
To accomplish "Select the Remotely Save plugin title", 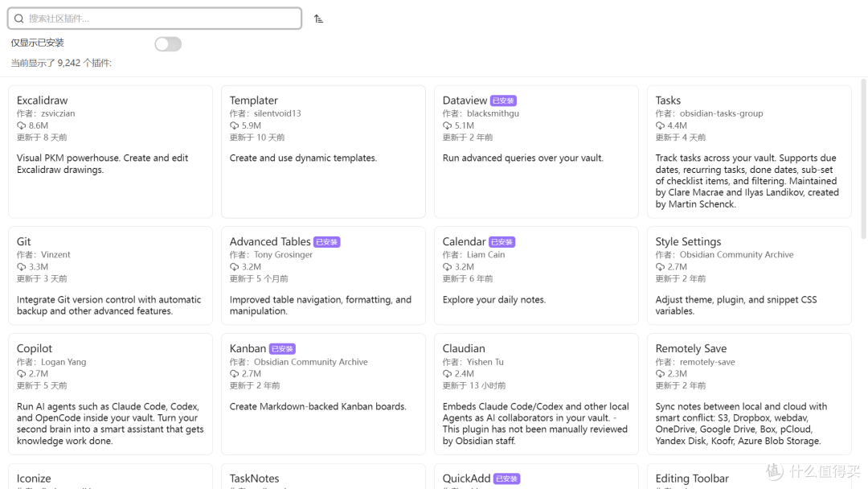I will 691,348.
